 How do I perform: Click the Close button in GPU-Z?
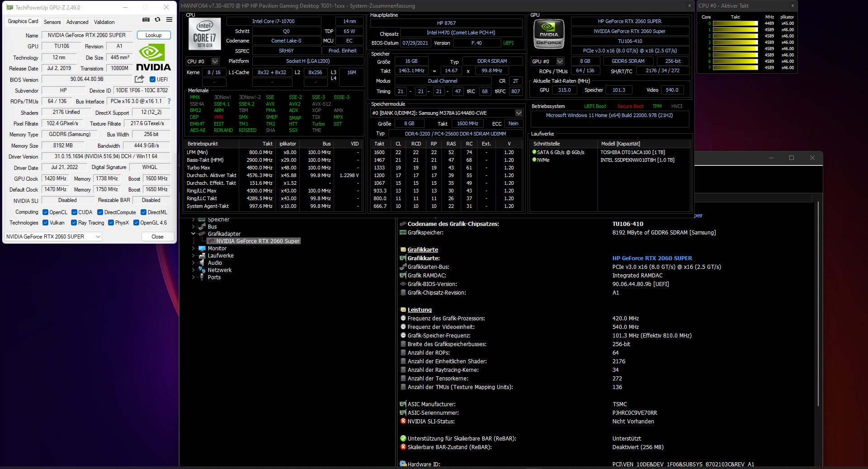[x=157, y=236]
